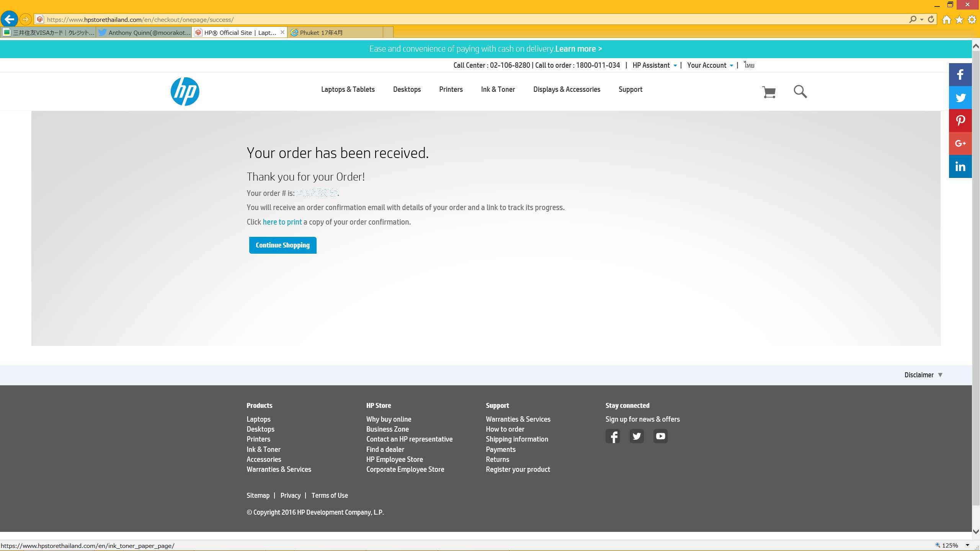Open Support menu
Image resolution: width=980 pixels, height=551 pixels.
coord(630,90)
